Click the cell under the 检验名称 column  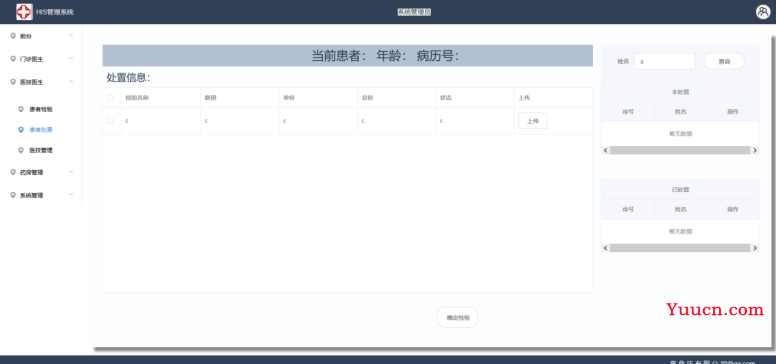(x=161, y=121)
